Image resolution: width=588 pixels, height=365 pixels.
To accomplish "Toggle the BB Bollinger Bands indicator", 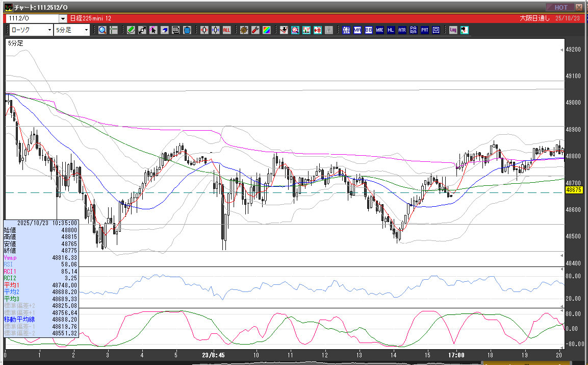I will (369, 30).
